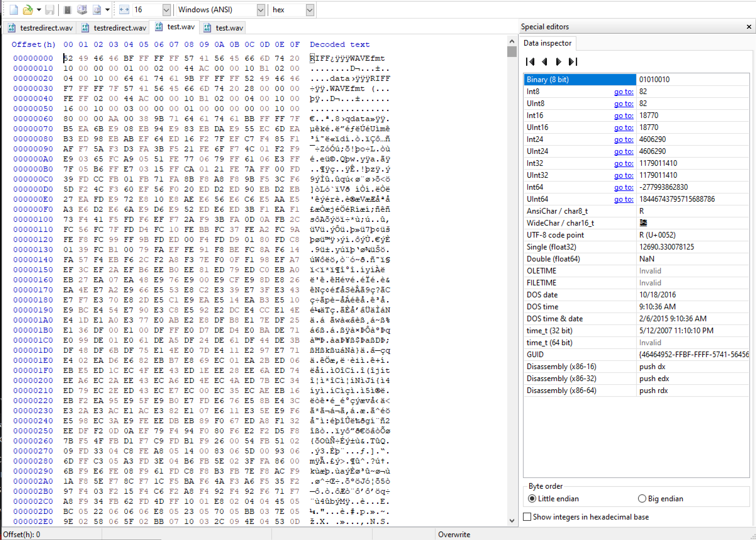Save the current file
Viewport: 756px width, 540px height.
coord(50,10)
